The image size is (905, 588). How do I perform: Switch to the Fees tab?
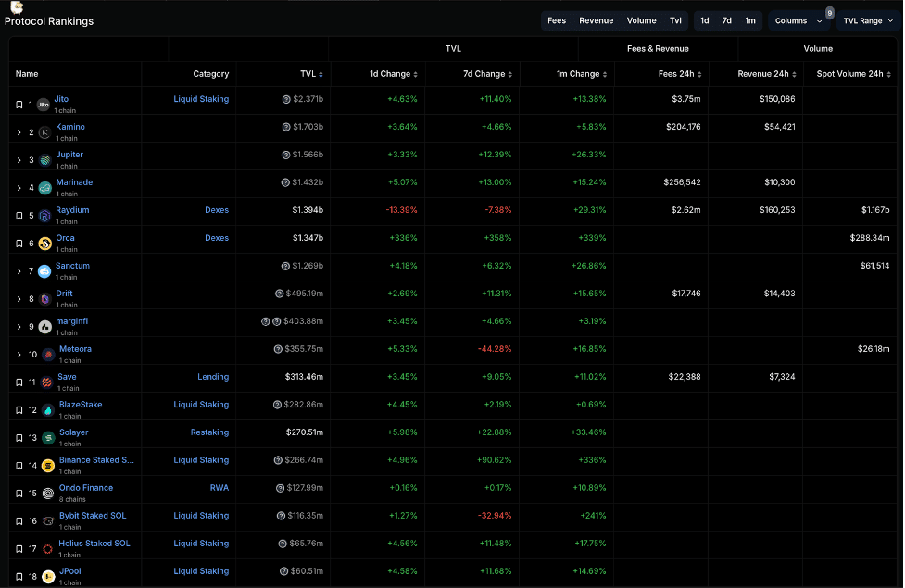(x=557, y=20)
